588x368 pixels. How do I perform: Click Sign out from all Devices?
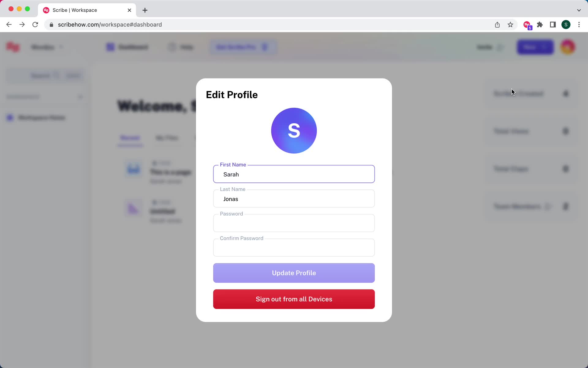pos(294,299)
